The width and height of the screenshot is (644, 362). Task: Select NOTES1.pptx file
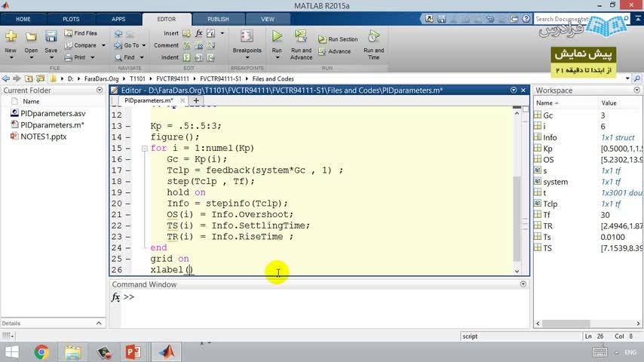coord(44,137)
